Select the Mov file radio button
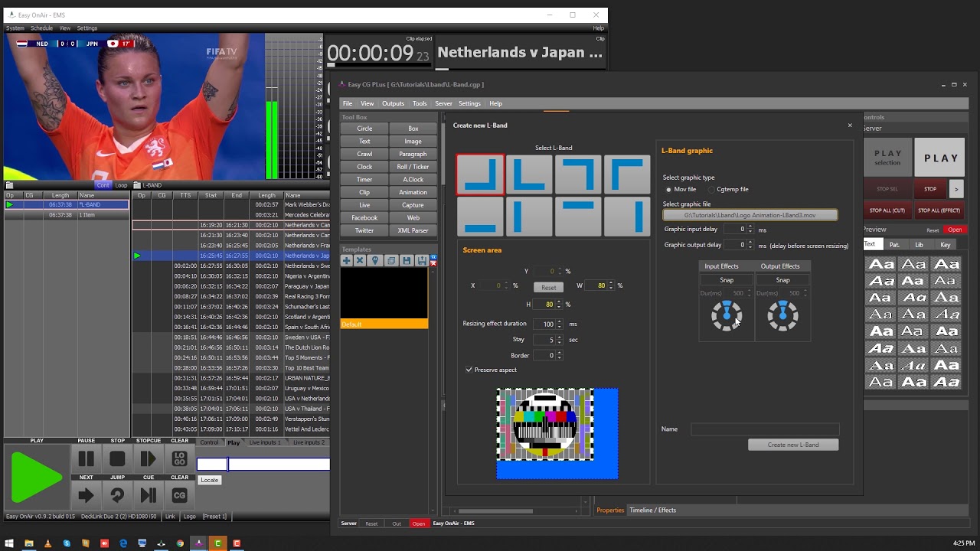Image resolution: width=980 pixels, height=551 pixels. [668, 190]
